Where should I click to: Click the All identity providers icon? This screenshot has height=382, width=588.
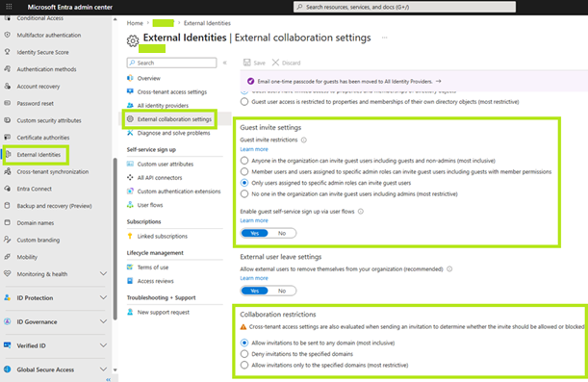point(130,105)
